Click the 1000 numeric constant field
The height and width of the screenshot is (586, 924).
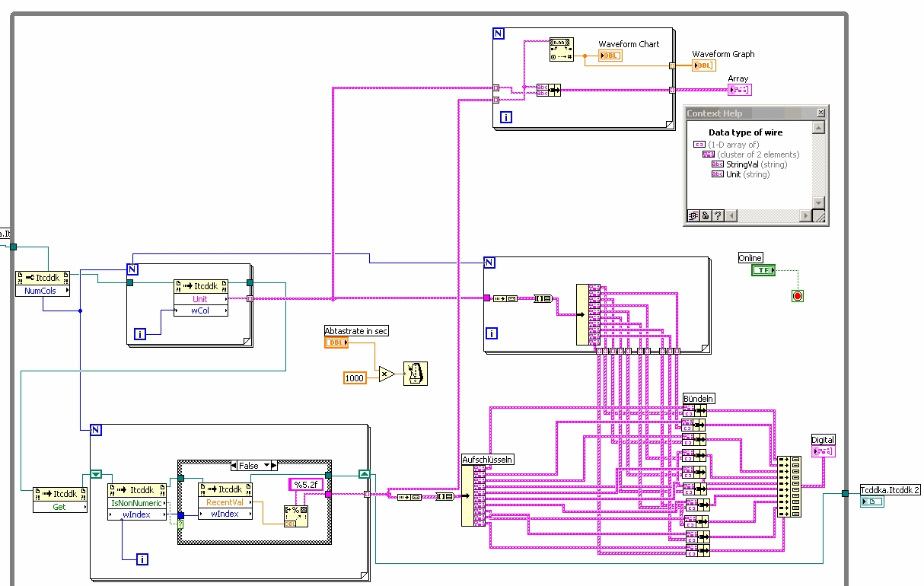[x=355, y=377]
